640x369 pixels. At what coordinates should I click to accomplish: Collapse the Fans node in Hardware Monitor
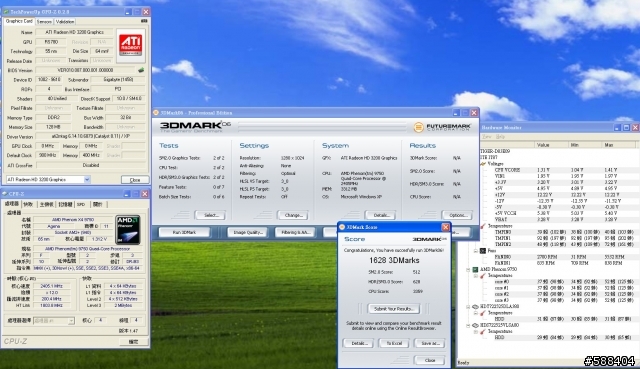[476, 251]
